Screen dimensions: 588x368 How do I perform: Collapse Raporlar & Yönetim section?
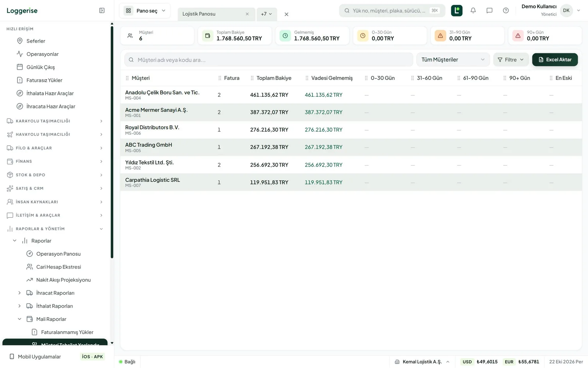coord(55,229)
